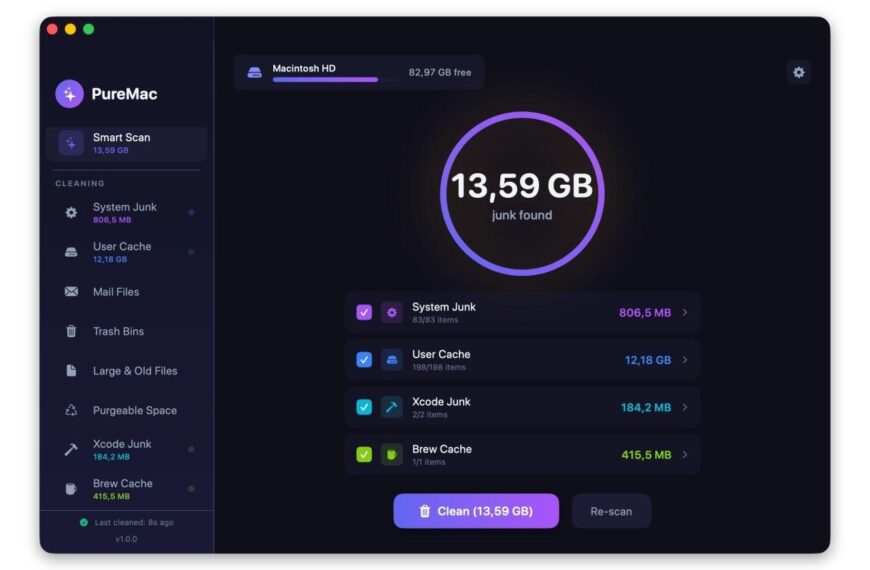
Task: Click the Mail Files envelope icon
Action: (x=71, y=291)
